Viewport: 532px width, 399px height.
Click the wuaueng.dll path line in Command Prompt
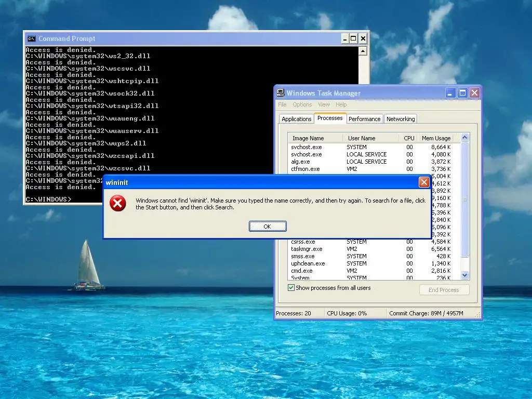(x=90, y=118)
